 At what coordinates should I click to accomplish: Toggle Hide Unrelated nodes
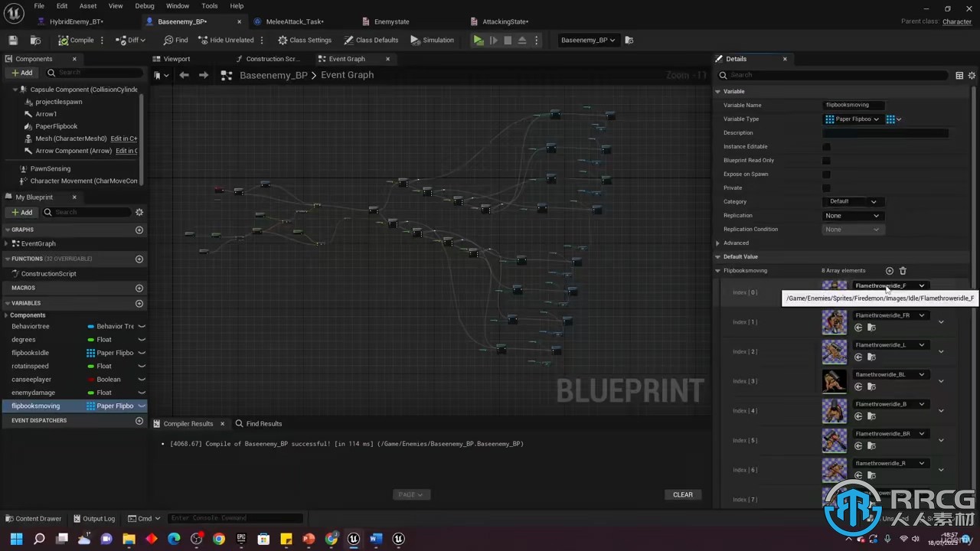pos(226,40)
